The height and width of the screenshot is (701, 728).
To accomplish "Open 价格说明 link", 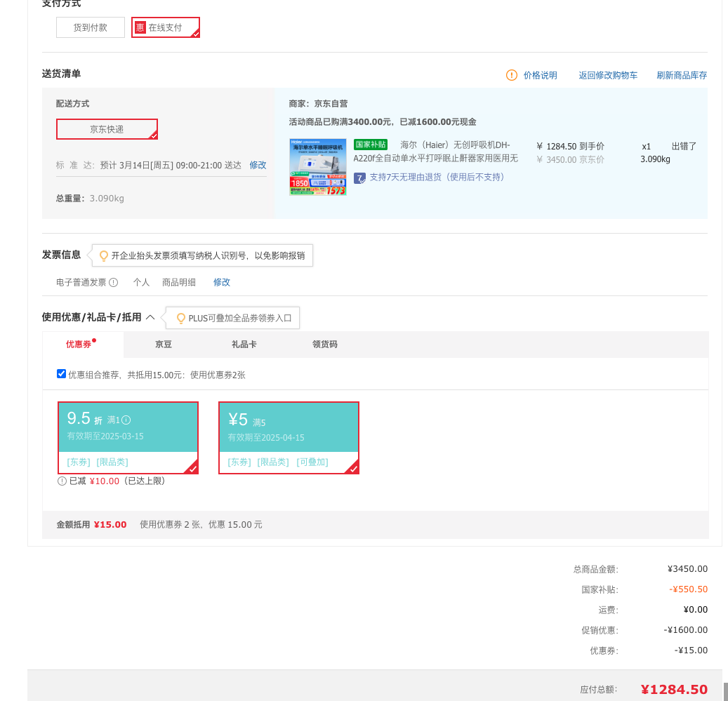I will pos(540,75).
